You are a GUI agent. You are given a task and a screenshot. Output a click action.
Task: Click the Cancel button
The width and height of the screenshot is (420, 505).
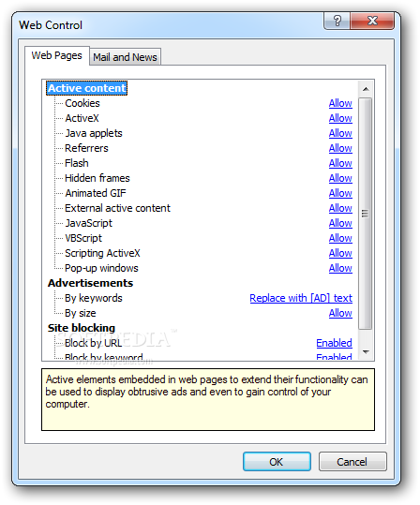pos(352,462)
